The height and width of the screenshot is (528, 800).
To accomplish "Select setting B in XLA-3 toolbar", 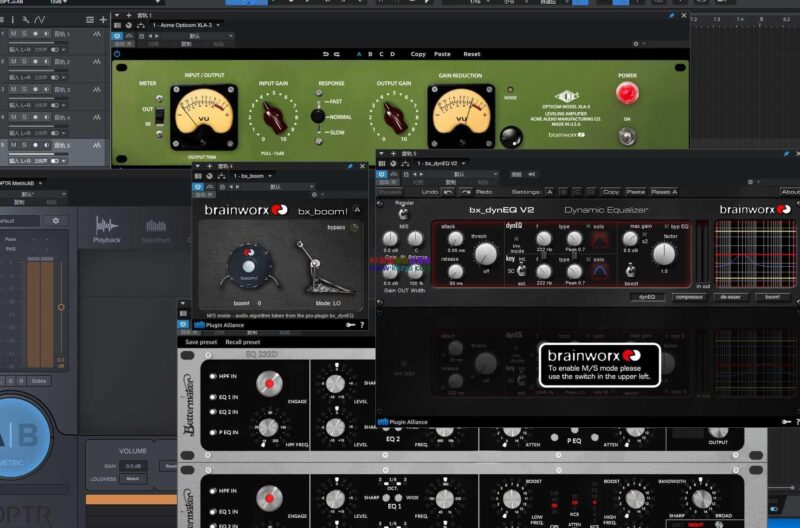I will 370,54.
